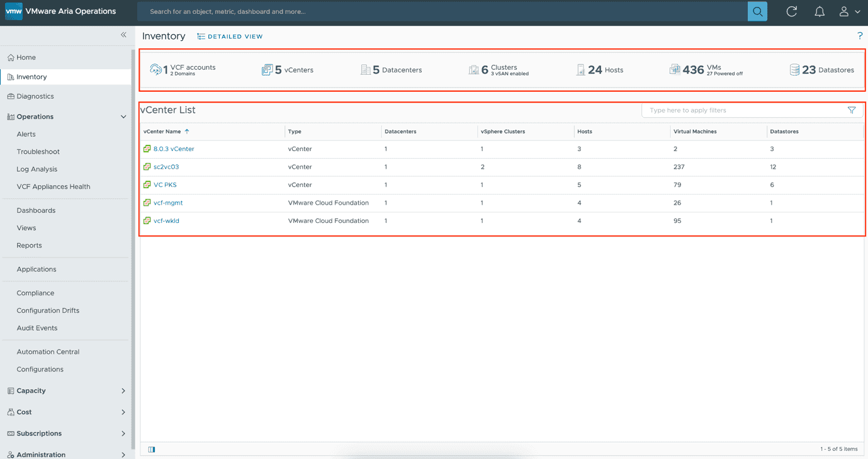Click the search magnifier icon in top bar

(x=757, y=11)
